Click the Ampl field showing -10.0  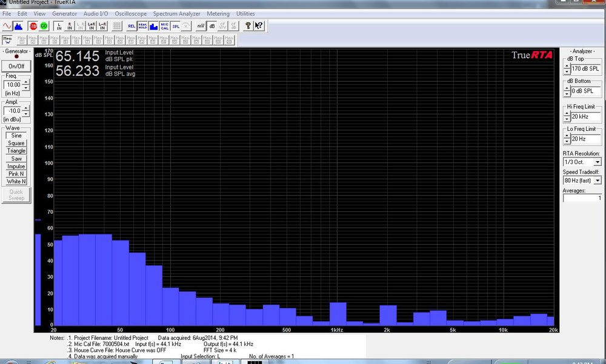coord(13,111)
